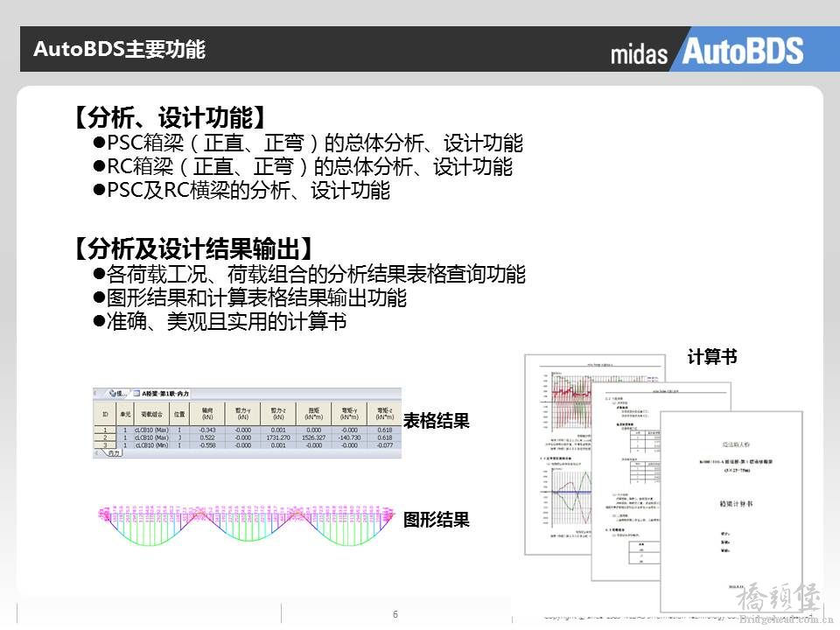Click the bending moment diagram image
The height and width of the screenshot is (630, 840).
point(247,524)
